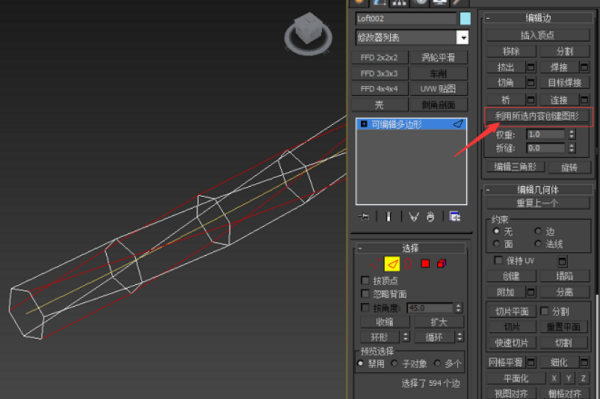Click edge level icon right of 可编辑多边形
The width and height of the screenshot is (600, 399).
[458, 124]
